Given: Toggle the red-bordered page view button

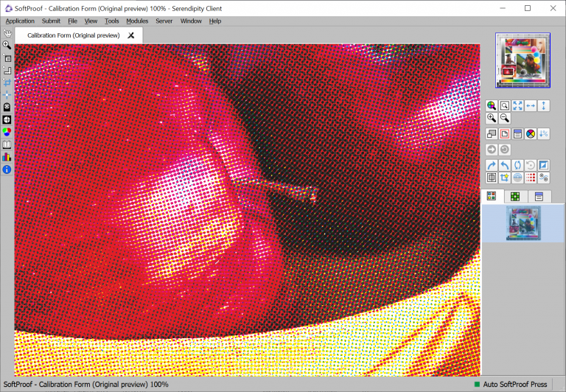Looking at the screenshot, I should [504, 134].
